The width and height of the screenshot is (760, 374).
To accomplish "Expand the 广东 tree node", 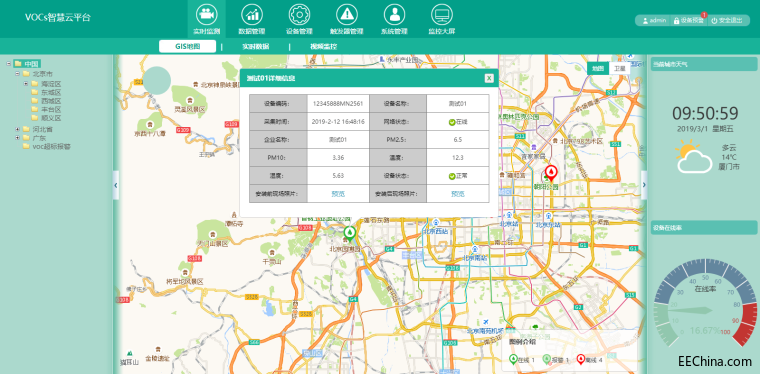I will 17,138.
